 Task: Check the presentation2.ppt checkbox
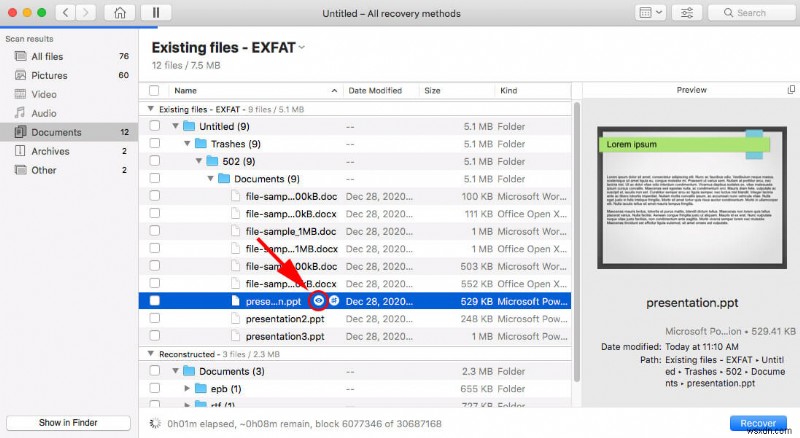(x=155, y=318)
